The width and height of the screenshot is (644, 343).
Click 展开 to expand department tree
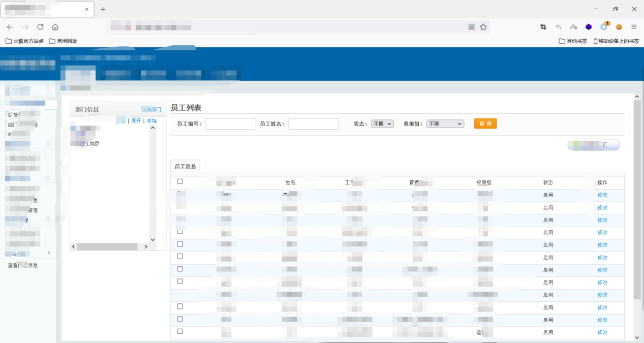(x=136, y=121)
